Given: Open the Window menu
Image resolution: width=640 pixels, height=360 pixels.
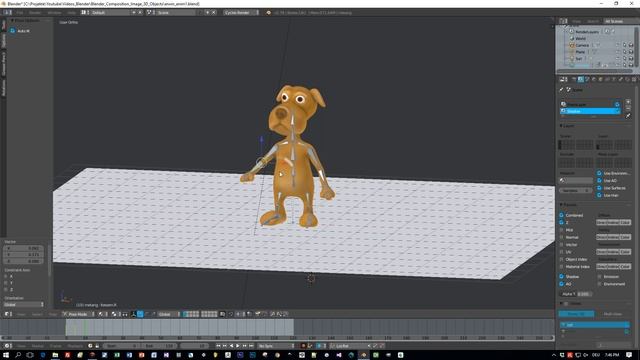Looking at the screenshot, I should [x=54, y=13].
